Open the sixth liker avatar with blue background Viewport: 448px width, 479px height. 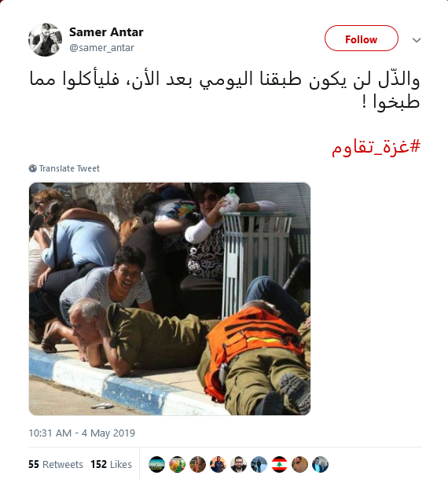pos(259,464)
